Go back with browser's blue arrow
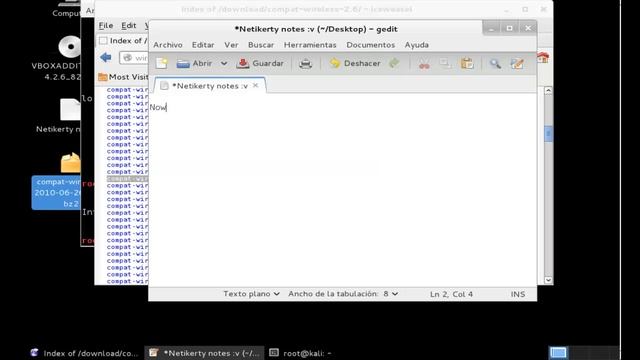Viewport: 640px width, 360px height. tap(106, 58)
